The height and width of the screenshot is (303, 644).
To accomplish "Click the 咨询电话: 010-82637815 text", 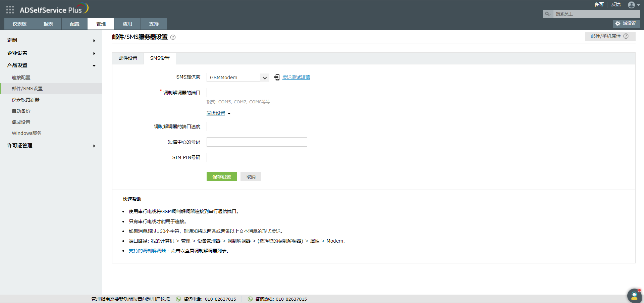I will tap(210, 299).
